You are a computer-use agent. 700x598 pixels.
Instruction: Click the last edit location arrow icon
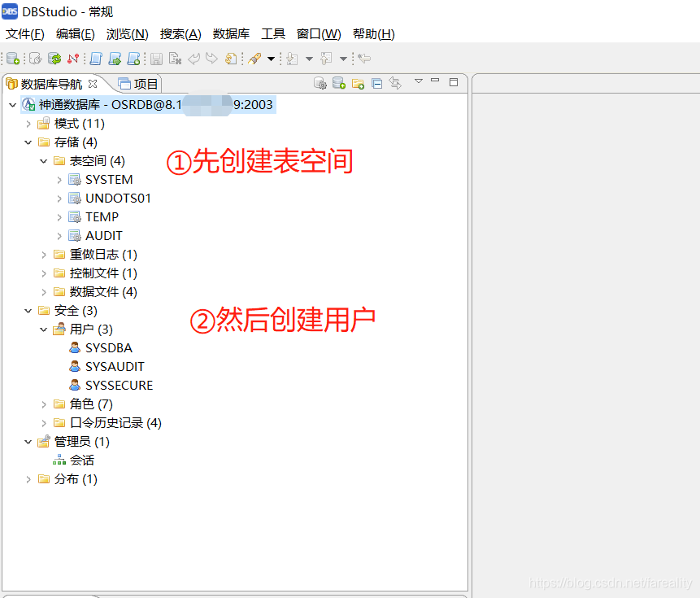click(364, 59)
